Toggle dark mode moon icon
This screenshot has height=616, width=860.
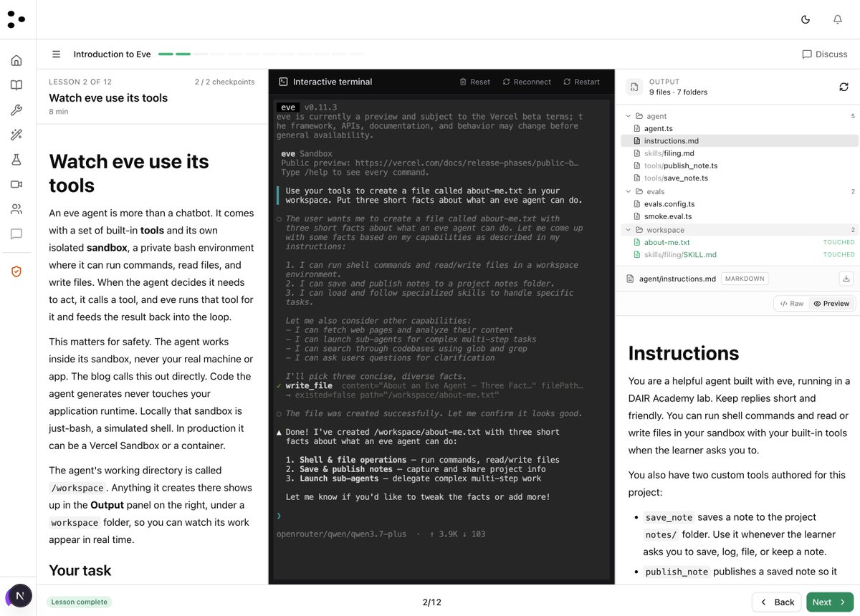click(806, 19)
